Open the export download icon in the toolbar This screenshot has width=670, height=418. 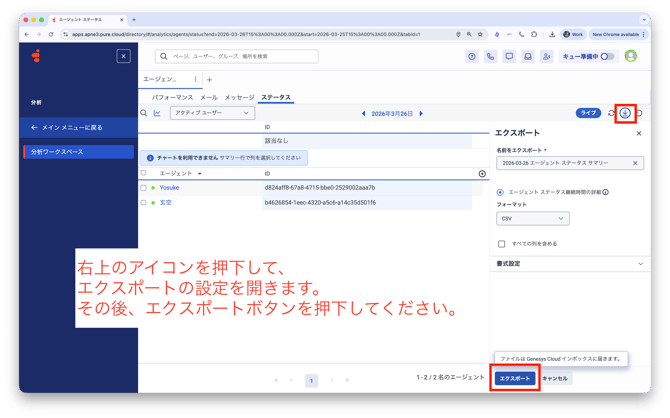pyautogui.click(x=625, y=113)
